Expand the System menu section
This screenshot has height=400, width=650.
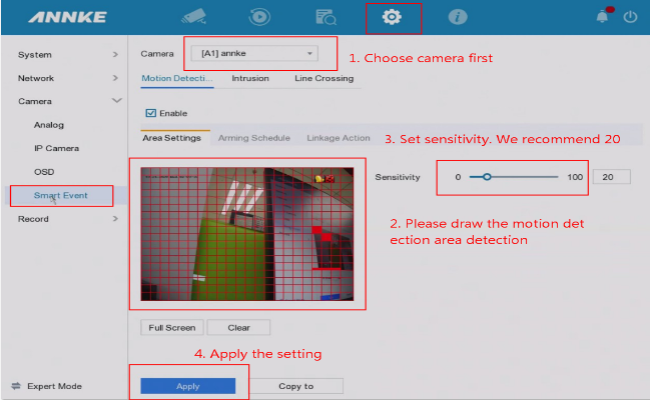coord(65,54)
